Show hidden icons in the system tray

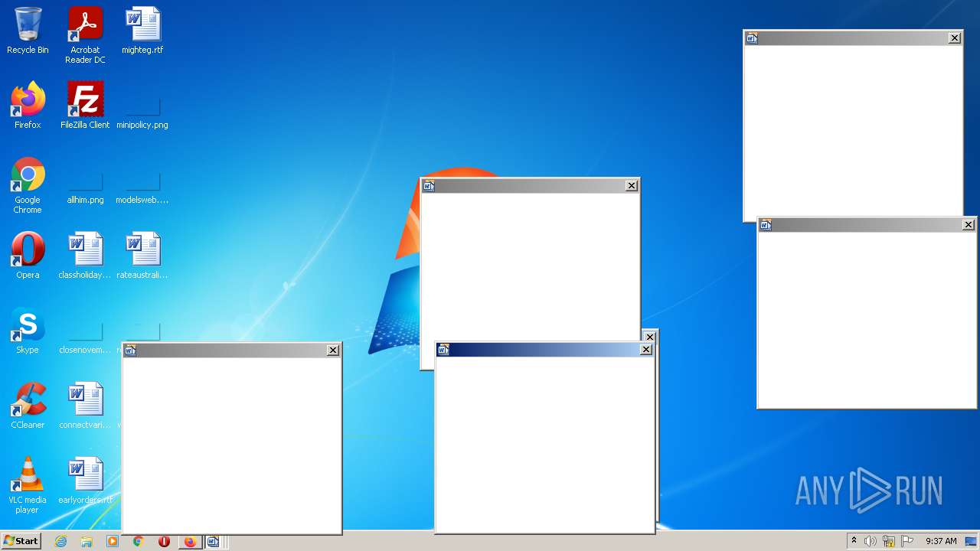pos(854,541)
